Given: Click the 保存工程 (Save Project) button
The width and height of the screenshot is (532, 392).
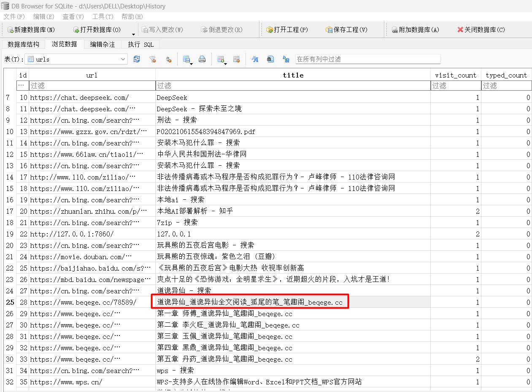Looking at the screenshot, I should [x=346, y=30].
